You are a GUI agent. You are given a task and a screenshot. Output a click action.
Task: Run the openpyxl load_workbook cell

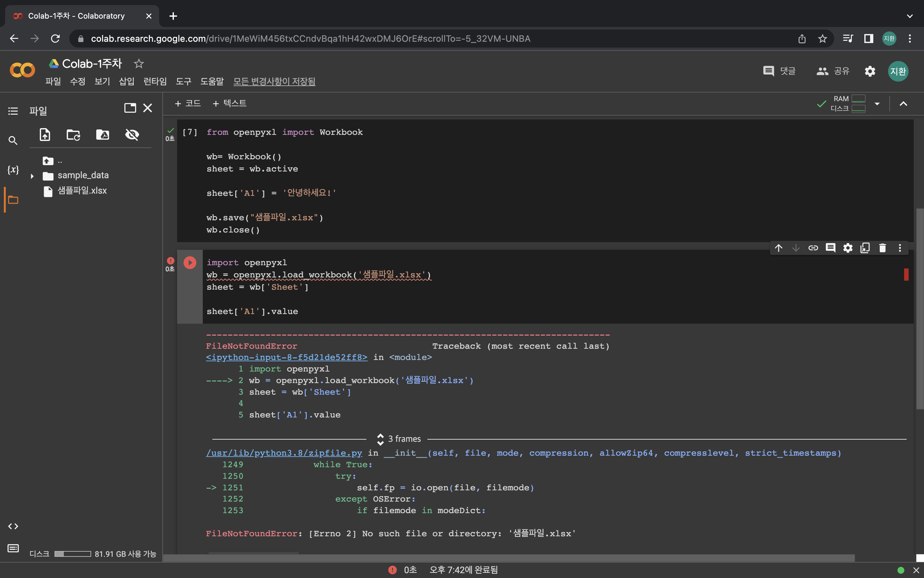tap(190, 263)
